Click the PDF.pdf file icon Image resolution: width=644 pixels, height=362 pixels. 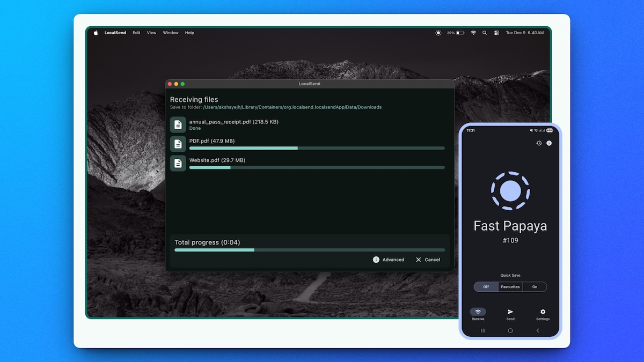click(178, 144)
